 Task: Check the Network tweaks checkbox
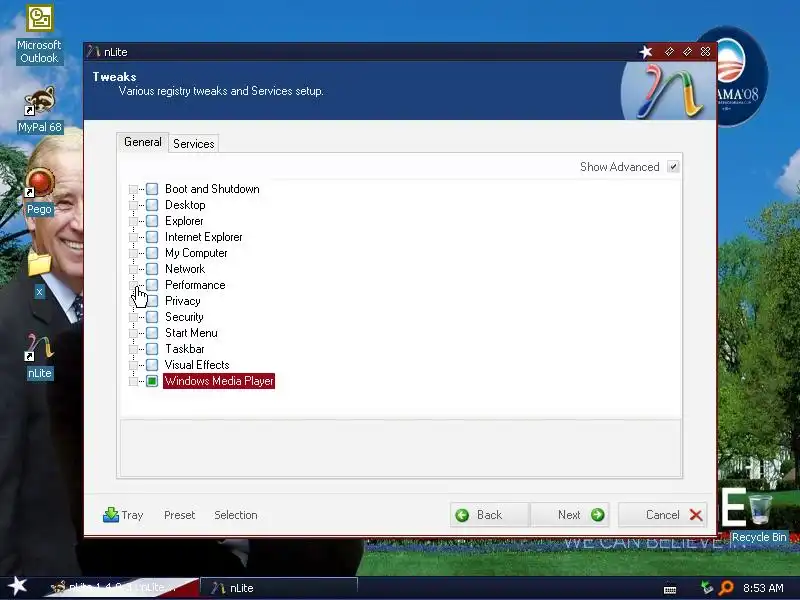click(x=152, y=269)
